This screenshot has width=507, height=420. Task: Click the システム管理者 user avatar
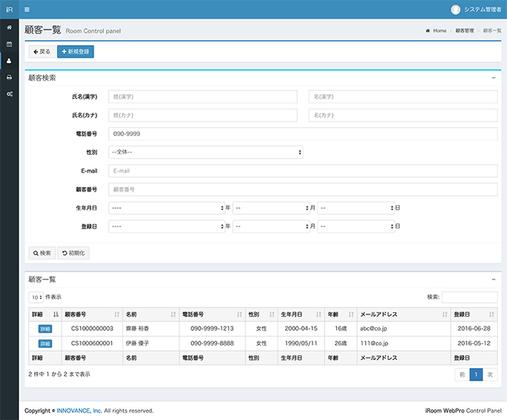click(x=455, y=10)
